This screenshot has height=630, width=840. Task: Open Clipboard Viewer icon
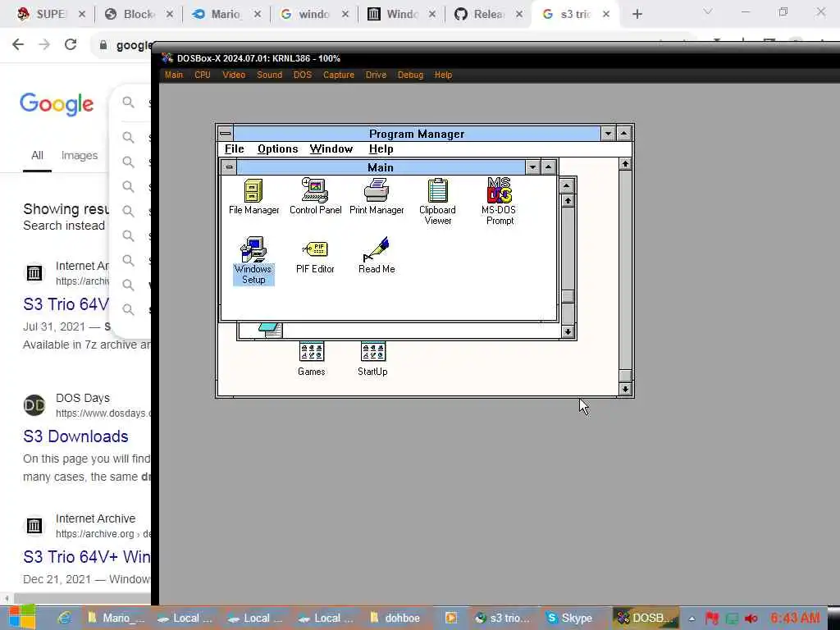tap(438, 201)
